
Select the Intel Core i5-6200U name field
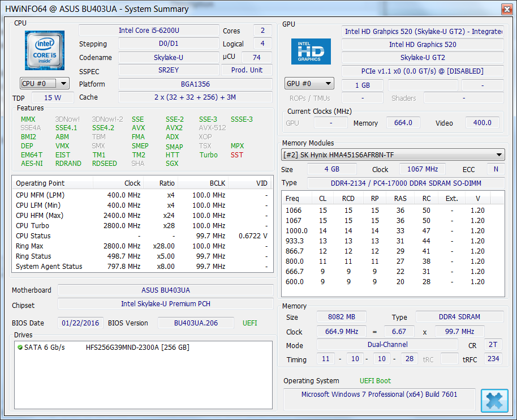coord(149,31)
